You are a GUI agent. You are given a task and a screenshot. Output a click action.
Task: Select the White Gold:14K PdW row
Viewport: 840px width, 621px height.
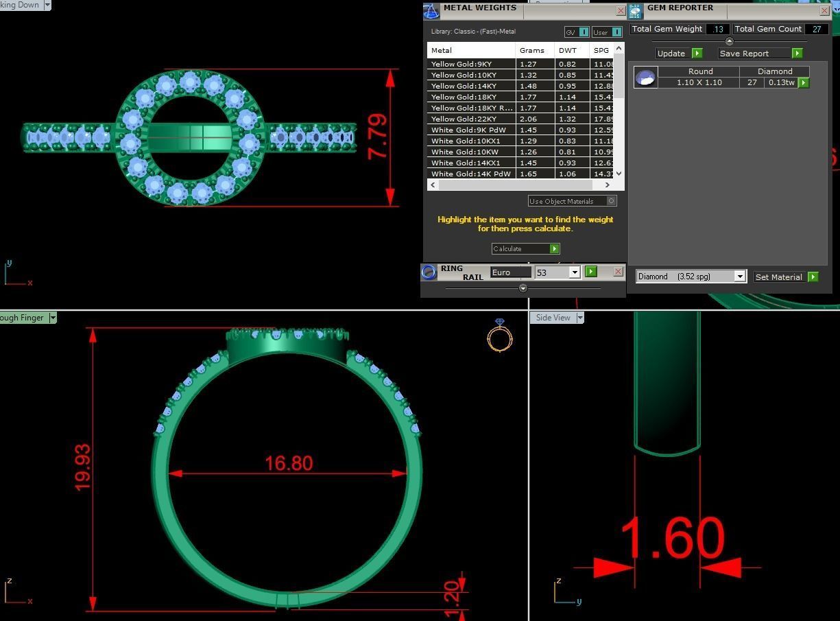[520, 174]
